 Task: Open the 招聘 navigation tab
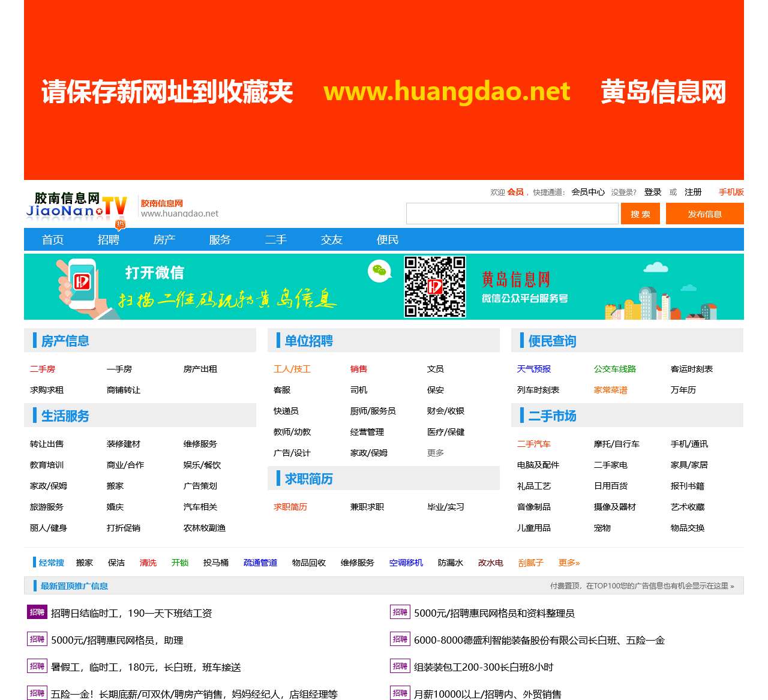(x=109, y=240)
